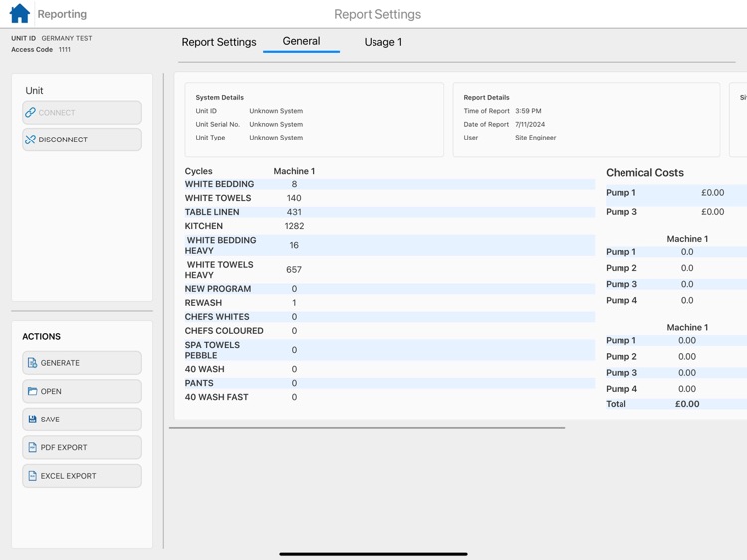Click the PANTS cycle row

click(x=389, y=383)
